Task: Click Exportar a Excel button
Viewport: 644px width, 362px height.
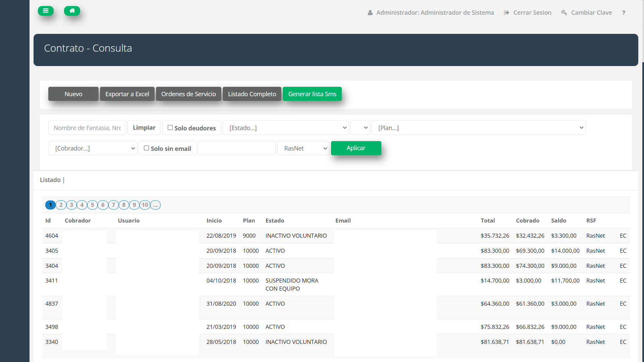Action: coord(127,94)
